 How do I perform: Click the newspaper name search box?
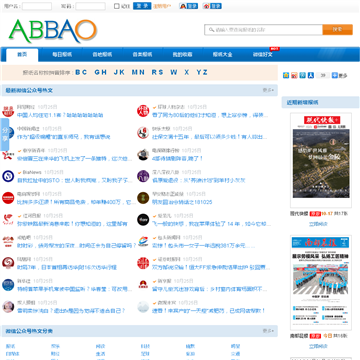pos(263,30)
